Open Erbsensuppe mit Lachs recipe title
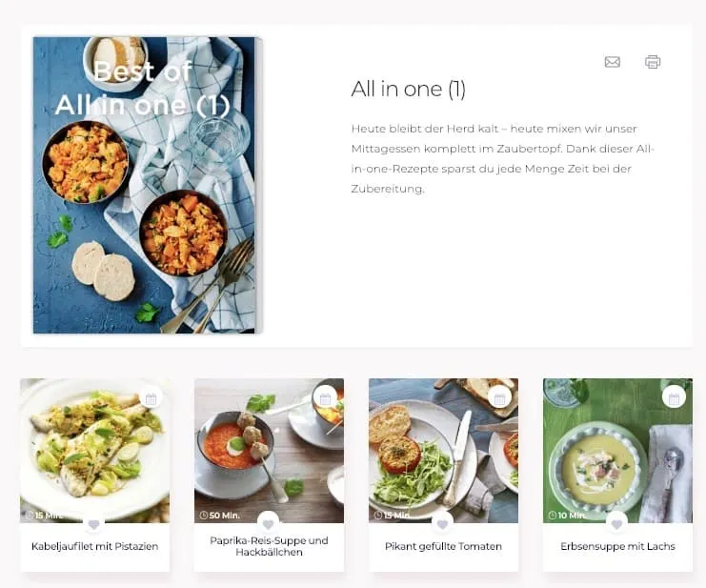The height and width of the screenshot is (588, 706). tap(617, 546)
